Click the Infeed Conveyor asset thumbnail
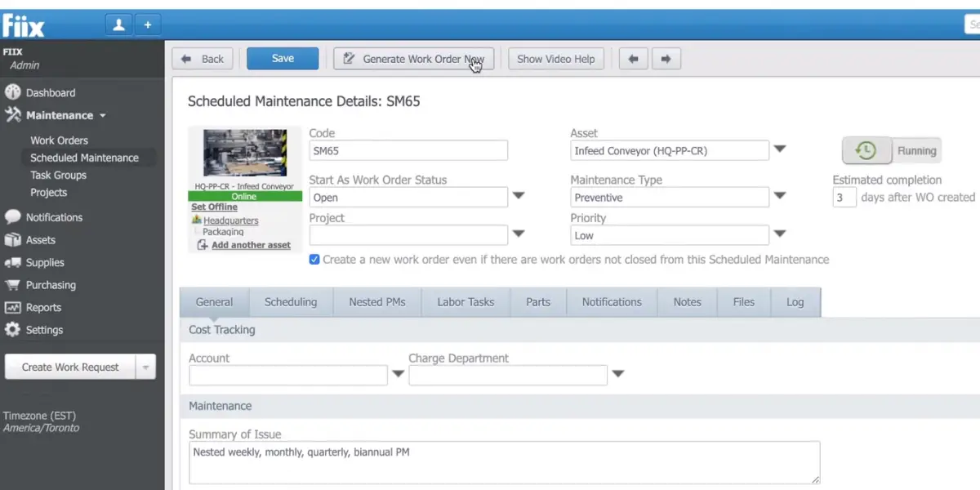The width and height of the screenshot is (980, 490). (x=245, y=154)
